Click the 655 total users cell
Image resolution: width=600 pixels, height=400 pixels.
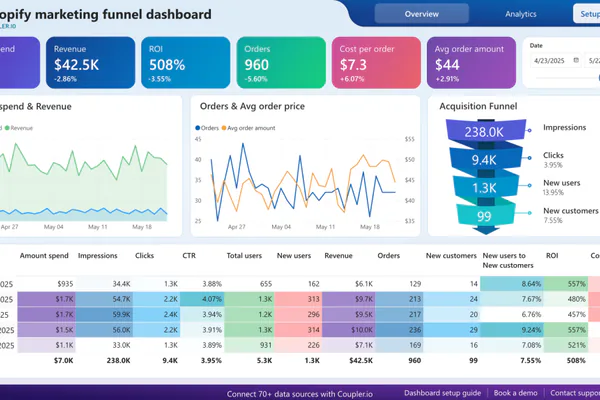pyautogui.click(x=249, y=284)
